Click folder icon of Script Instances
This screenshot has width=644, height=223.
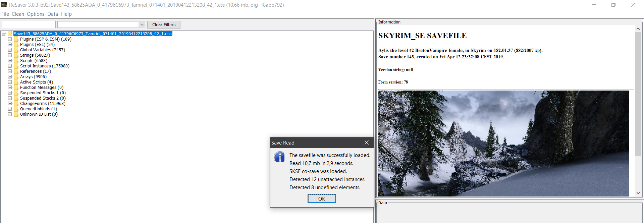[16, 66]
